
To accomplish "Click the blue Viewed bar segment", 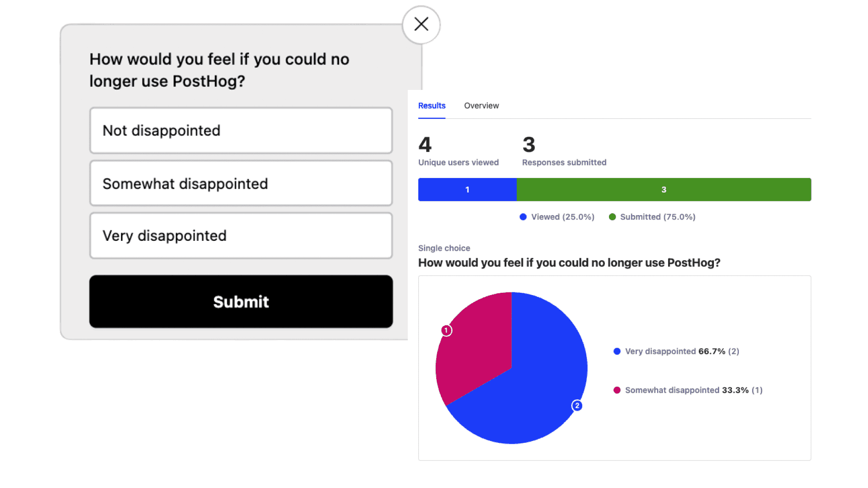I will click(467, 190).
